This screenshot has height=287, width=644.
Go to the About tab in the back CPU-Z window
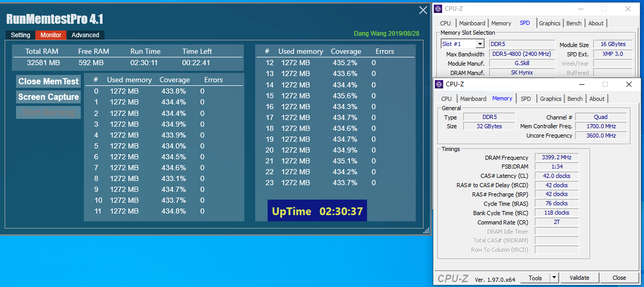click(x=595, y=23)
